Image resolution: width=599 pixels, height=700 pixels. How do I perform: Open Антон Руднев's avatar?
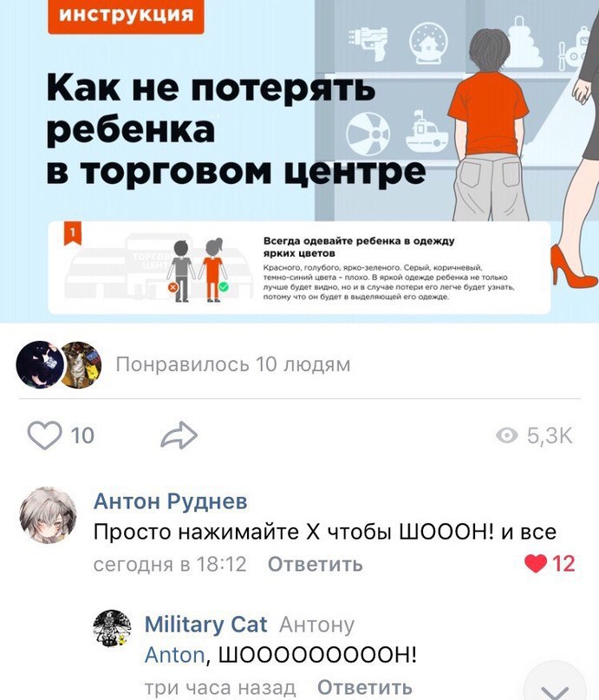pos(49,515)
